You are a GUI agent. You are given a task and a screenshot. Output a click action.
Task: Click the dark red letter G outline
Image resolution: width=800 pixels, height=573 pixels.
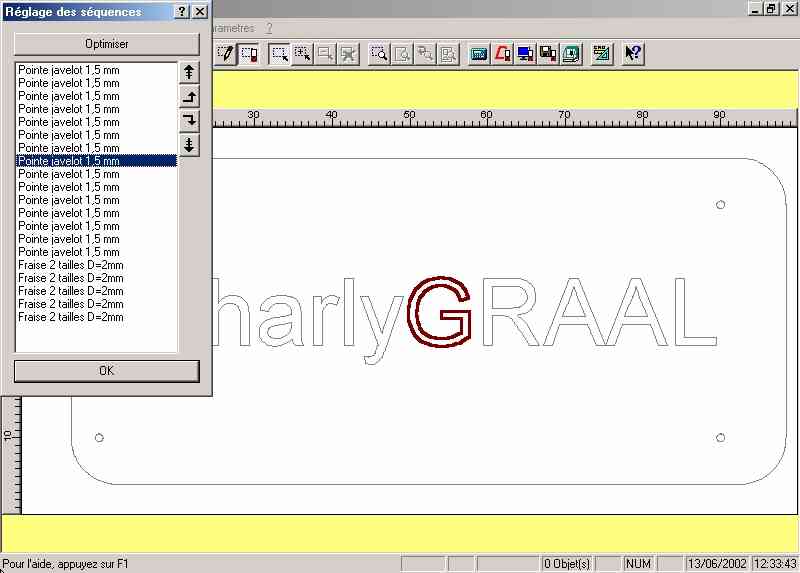coord(439,311)
